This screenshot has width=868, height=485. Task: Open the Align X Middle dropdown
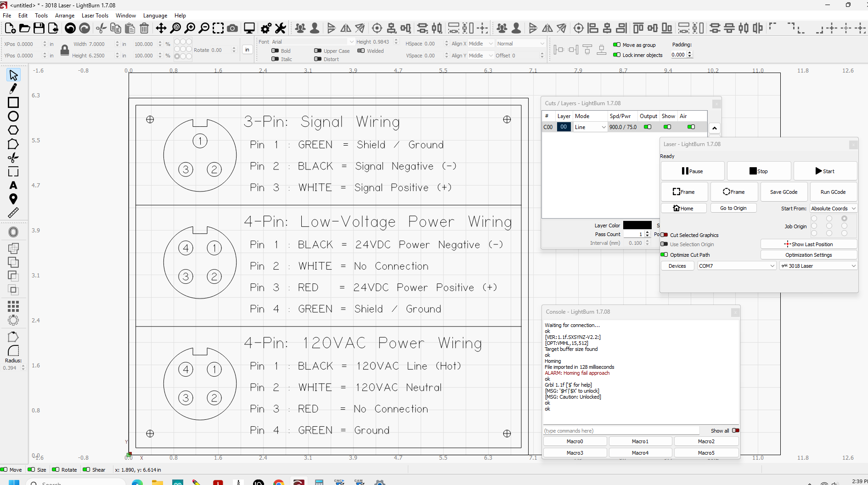tap(480, 44)
